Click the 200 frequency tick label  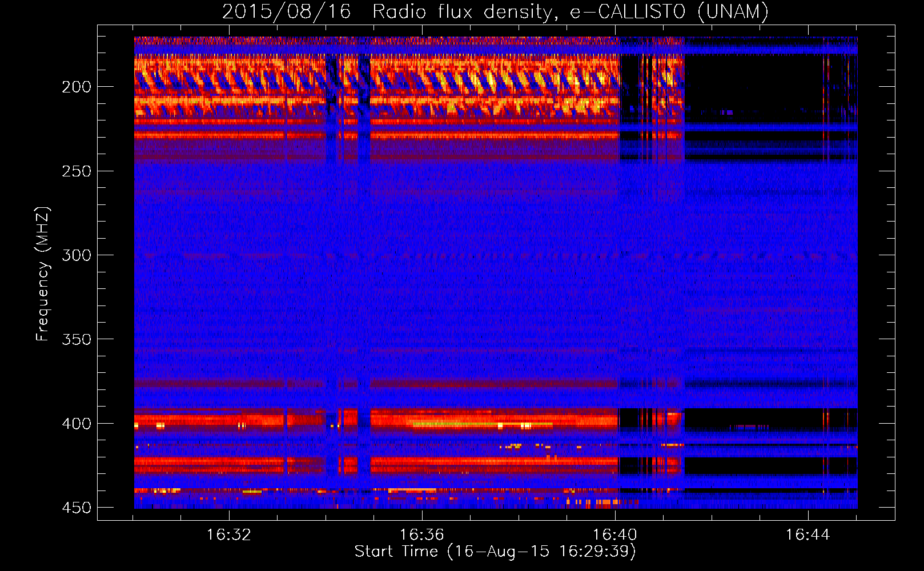click(76, 87)
